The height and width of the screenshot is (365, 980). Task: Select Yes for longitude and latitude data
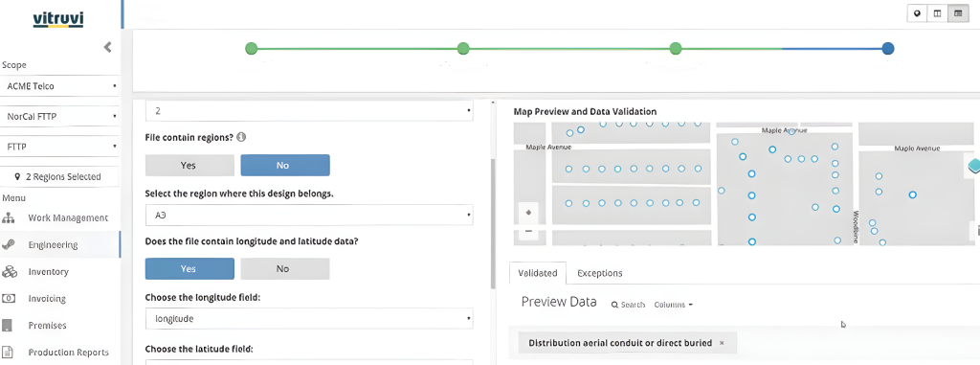coord(189,268)
